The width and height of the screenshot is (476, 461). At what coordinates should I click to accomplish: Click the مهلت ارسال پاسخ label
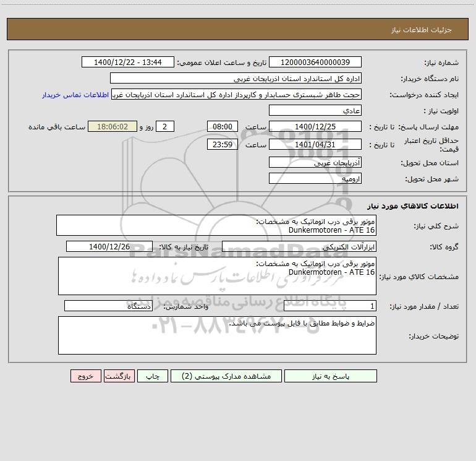click(428, 127)
